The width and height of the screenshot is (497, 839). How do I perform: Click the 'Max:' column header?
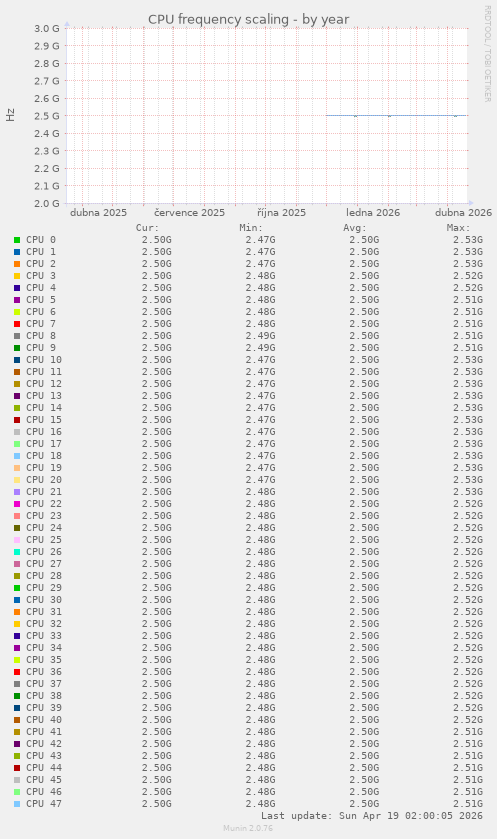(458, 228)
